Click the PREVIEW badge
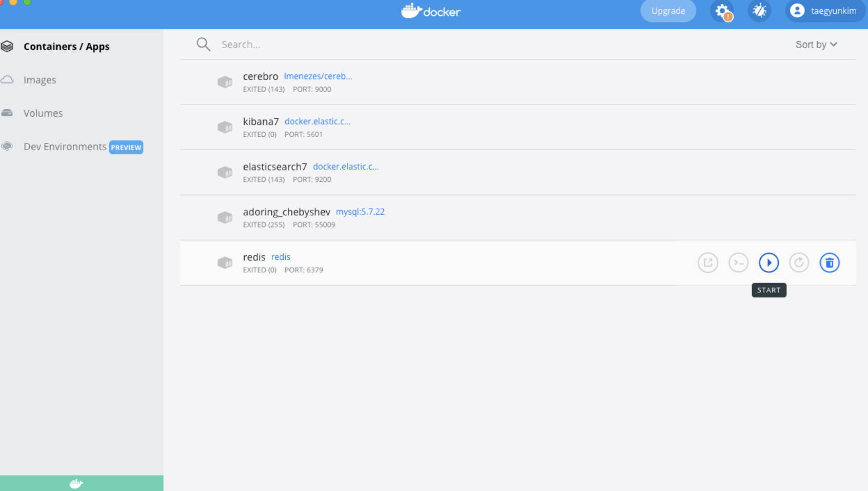 pos(126,147)
